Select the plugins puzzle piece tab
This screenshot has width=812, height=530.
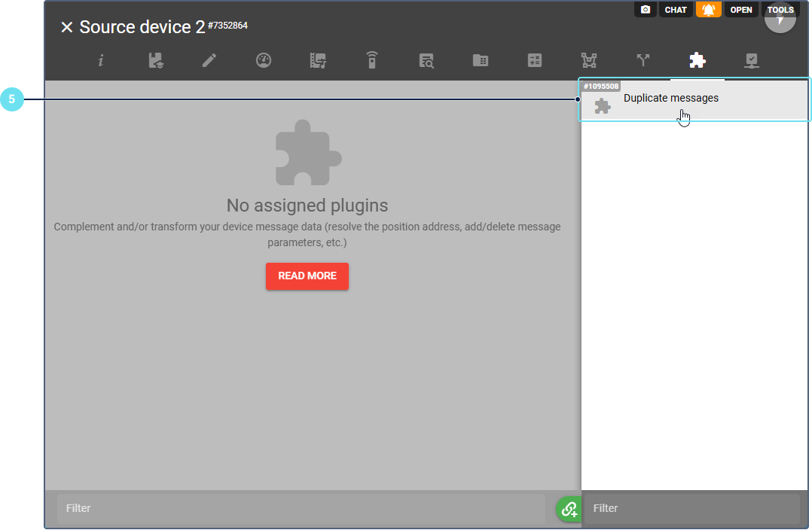(x=698, y=61)
